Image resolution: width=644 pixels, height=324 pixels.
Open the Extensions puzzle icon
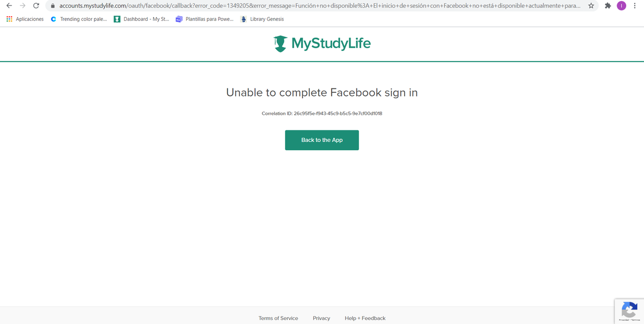(608, 6)
